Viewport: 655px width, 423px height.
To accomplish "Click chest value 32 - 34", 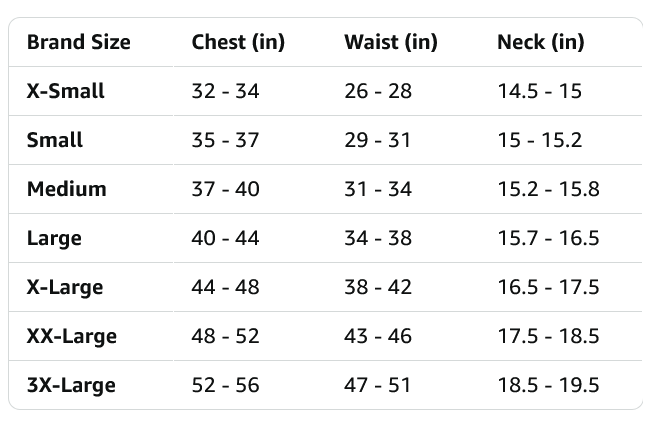I will 225,91.
